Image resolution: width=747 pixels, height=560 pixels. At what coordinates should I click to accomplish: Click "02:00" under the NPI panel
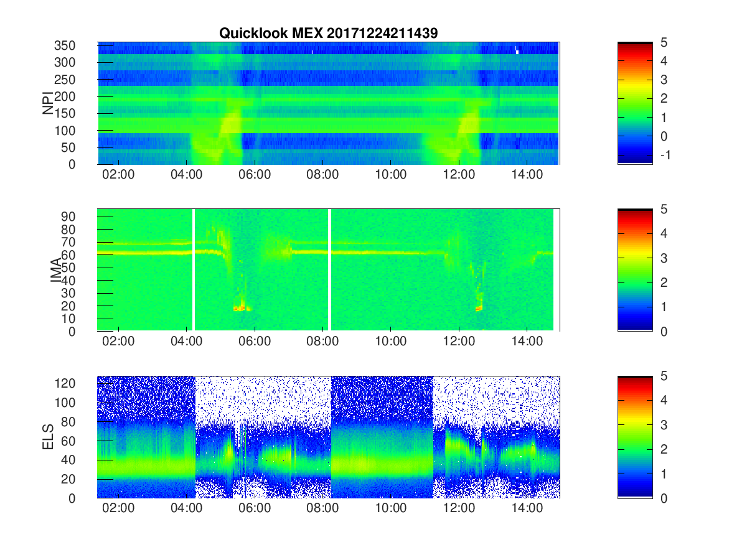(118, 175)
